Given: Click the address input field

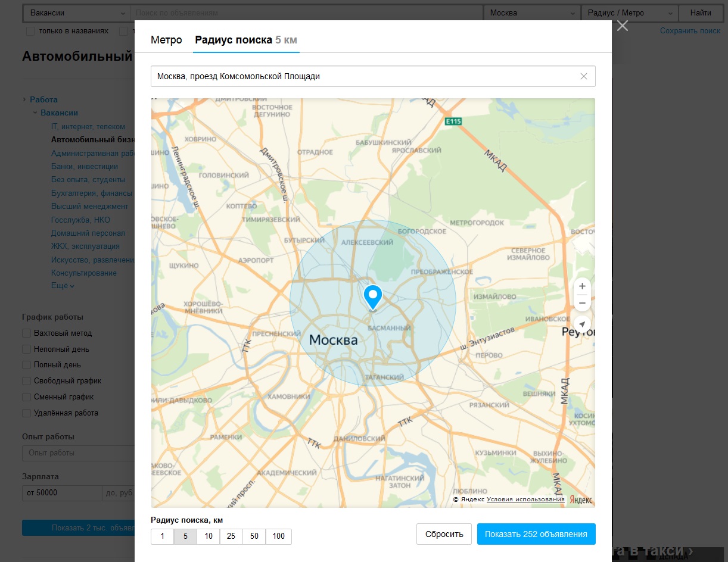Looking at the screenshot, I should point(363,76).
